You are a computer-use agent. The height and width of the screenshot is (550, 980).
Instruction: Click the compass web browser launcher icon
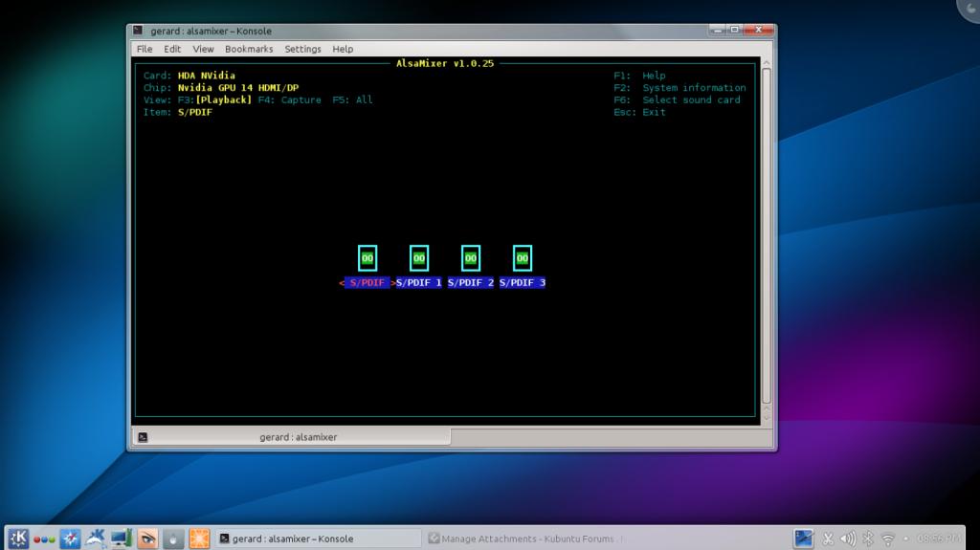(x=70, y=539)
